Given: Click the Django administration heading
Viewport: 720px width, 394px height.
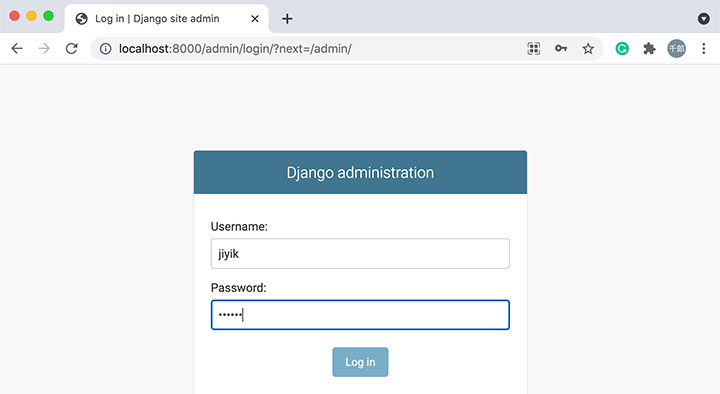Looking at the screenshot, I should tap(360, 173).
